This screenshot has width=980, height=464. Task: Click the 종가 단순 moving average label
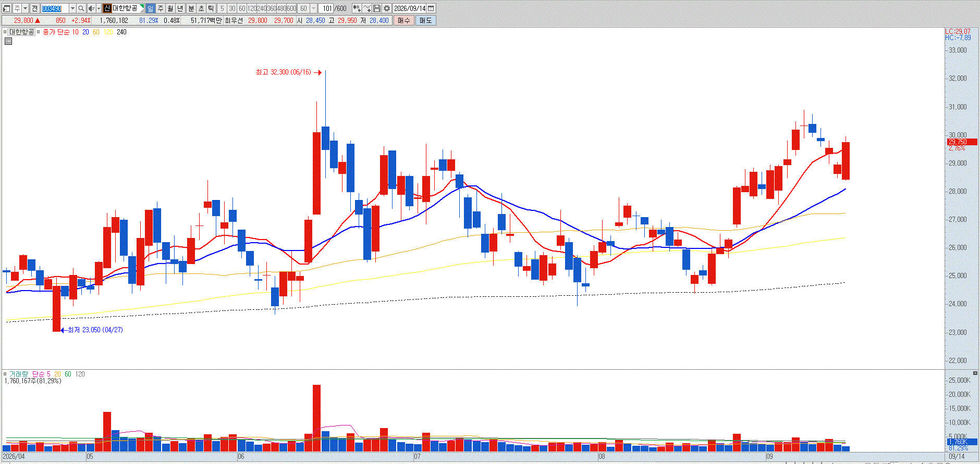56,32
